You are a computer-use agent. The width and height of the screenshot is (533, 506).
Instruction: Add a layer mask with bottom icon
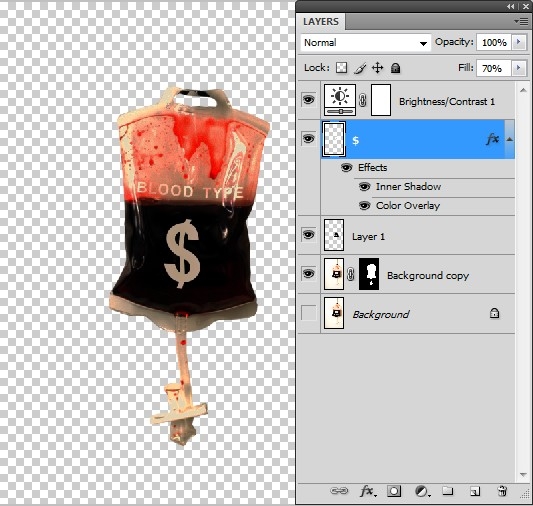point(394,491)
